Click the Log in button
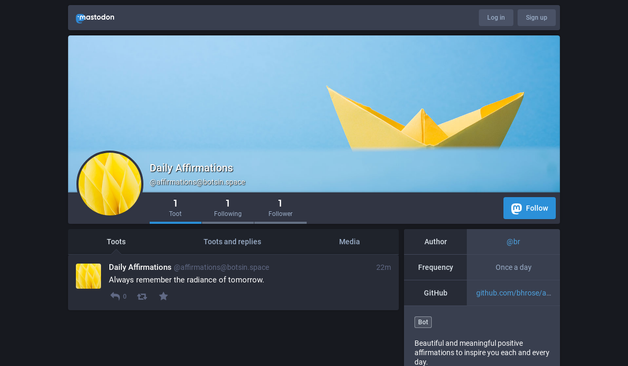The image size is (628, 366). (496, 18)
